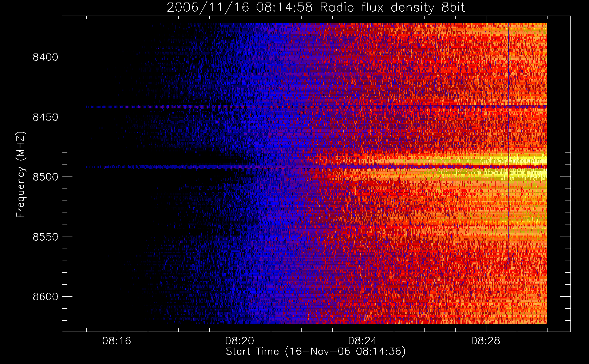This screenshot has width=589, height=364.
Task: Click the plot title '2006/11/16 08:14:58 Radio flux density 8bit'
Action: [x=316, y=8]
